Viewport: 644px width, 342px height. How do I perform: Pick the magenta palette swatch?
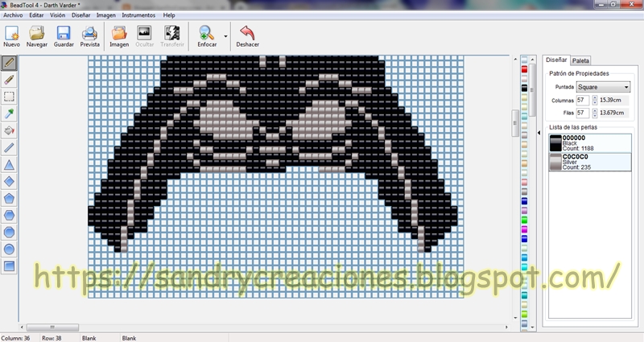pyautogui.click(x=525, y=229)
